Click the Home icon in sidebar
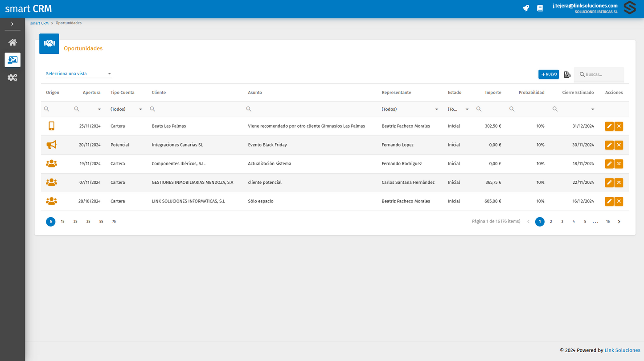Viewport: 644px width, 361px height. tap(12, 42)
